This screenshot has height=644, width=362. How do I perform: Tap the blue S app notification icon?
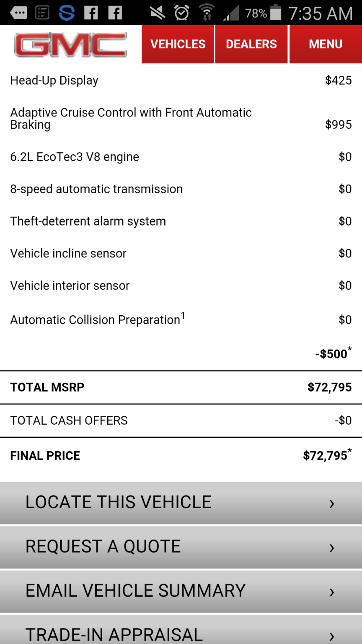[67, 13]
